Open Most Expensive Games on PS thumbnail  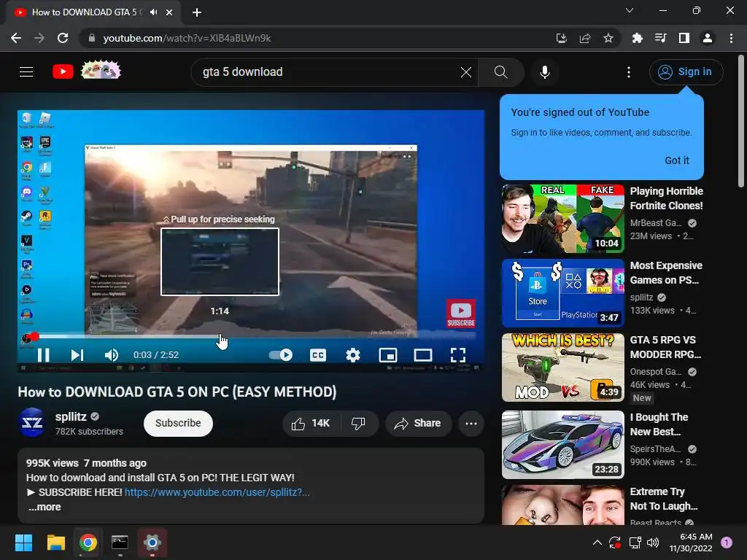point(562,293)
